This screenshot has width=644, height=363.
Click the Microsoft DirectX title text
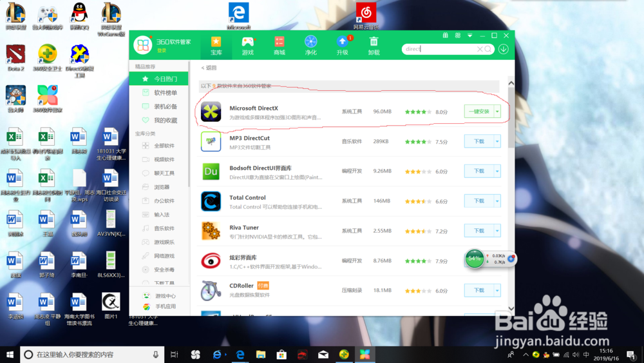point(253,108)
